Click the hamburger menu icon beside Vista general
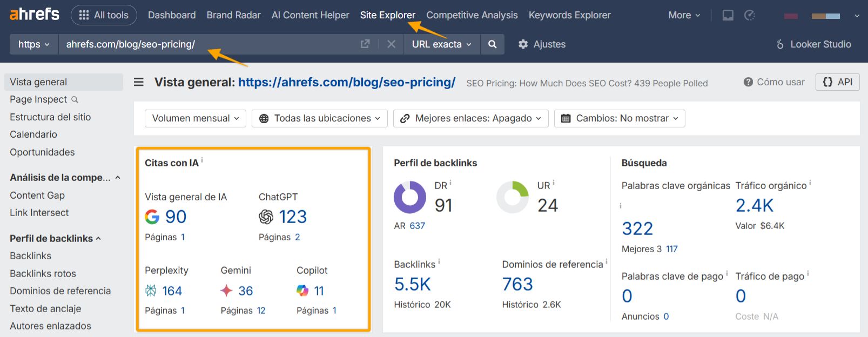Image resolution: width=868 pixels, height=337 pixels. (139, 82)
